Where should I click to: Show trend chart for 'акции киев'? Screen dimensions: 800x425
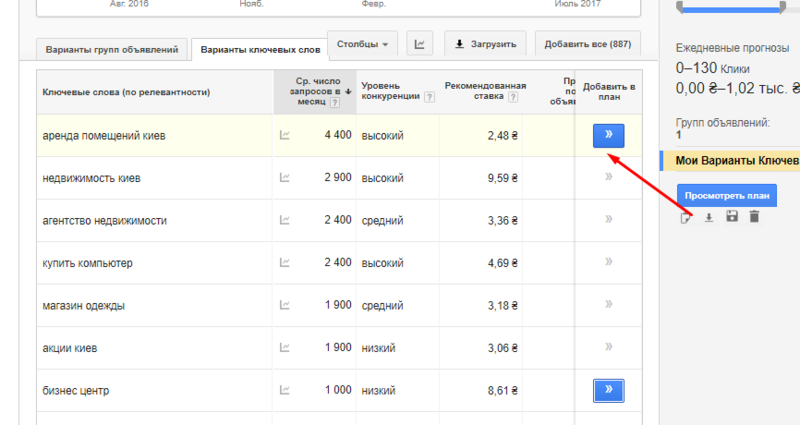click(285, 347)
